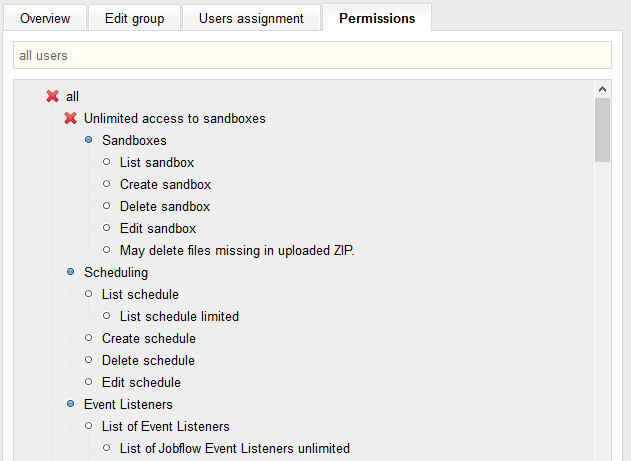This screenshot has height=461, width=631.
Task: Click the red X icon beside 'all'
Action: [53, 96]
